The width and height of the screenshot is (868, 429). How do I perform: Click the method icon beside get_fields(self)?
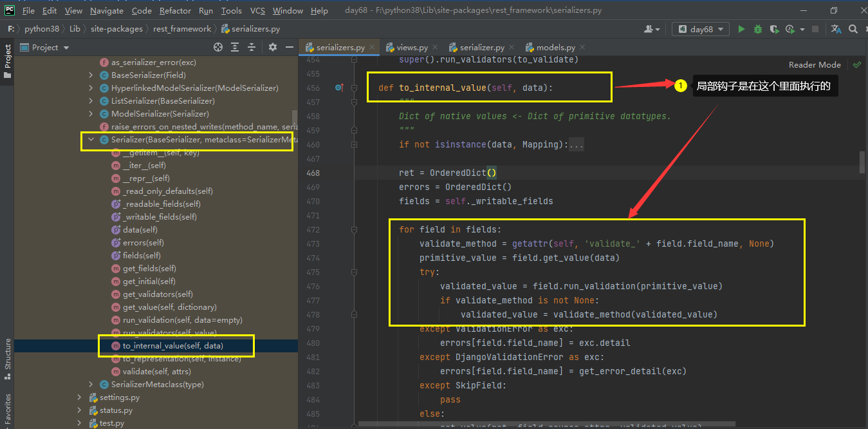click(x=116, y=269)
